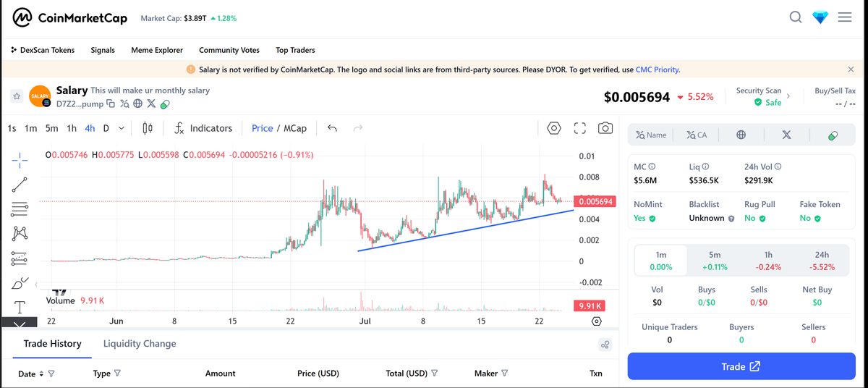This screenshot has height=388, width=868.
Task: Select the trend line drawing tool
Action: point(20,184)
